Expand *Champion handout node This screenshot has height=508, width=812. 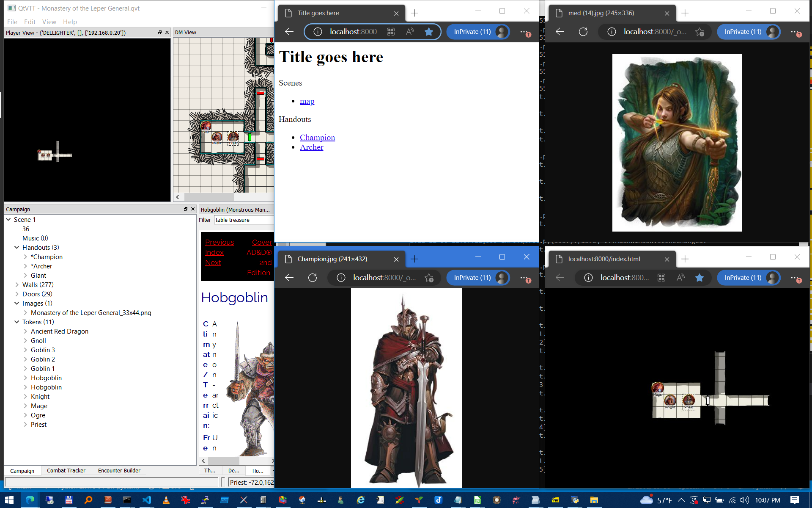(25, 257)
